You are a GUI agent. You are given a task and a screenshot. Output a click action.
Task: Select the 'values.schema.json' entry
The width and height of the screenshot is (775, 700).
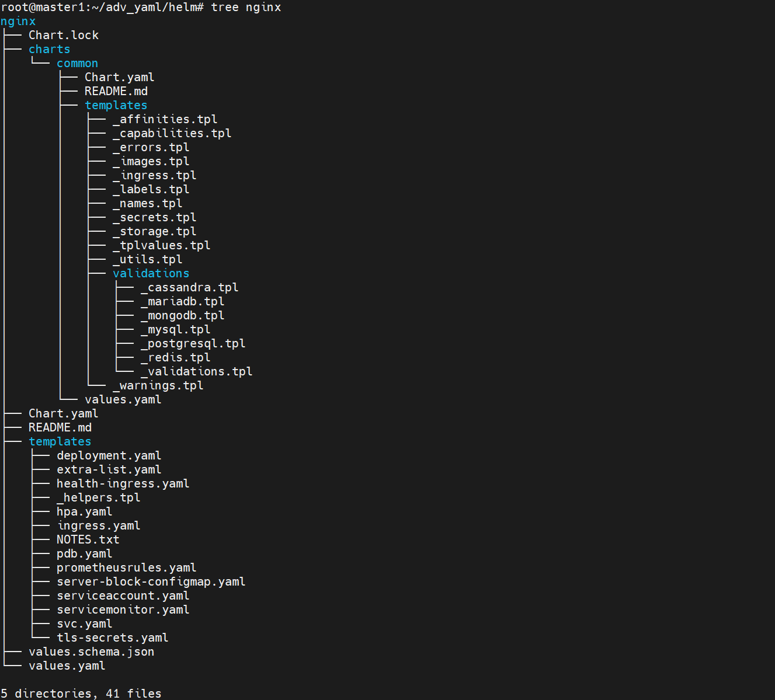click(x=91, y=652)
